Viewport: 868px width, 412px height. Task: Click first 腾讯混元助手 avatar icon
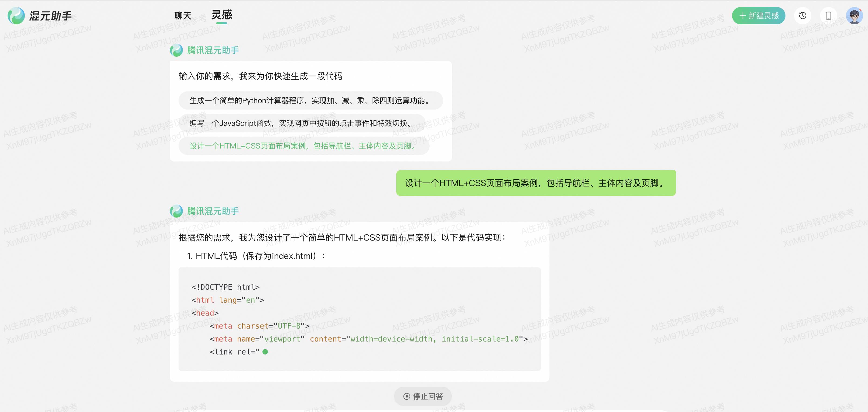(177, 50)
